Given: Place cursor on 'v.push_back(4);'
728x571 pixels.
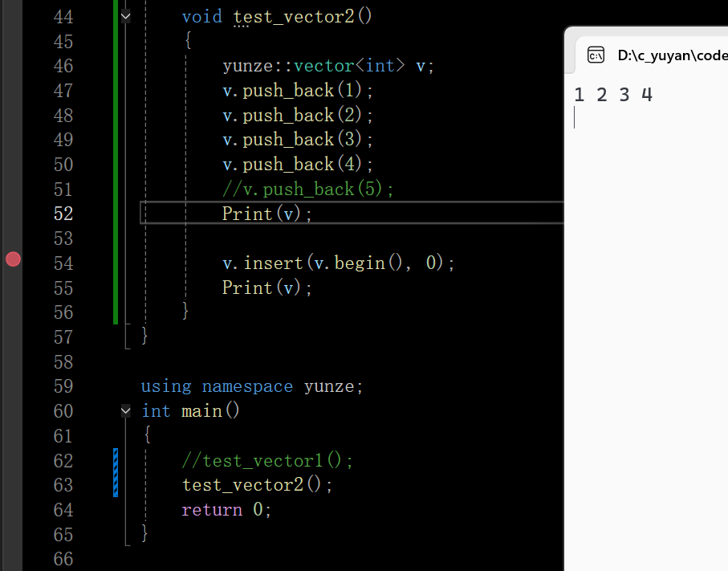Looking at the screenshot, I should pos(297,164).
